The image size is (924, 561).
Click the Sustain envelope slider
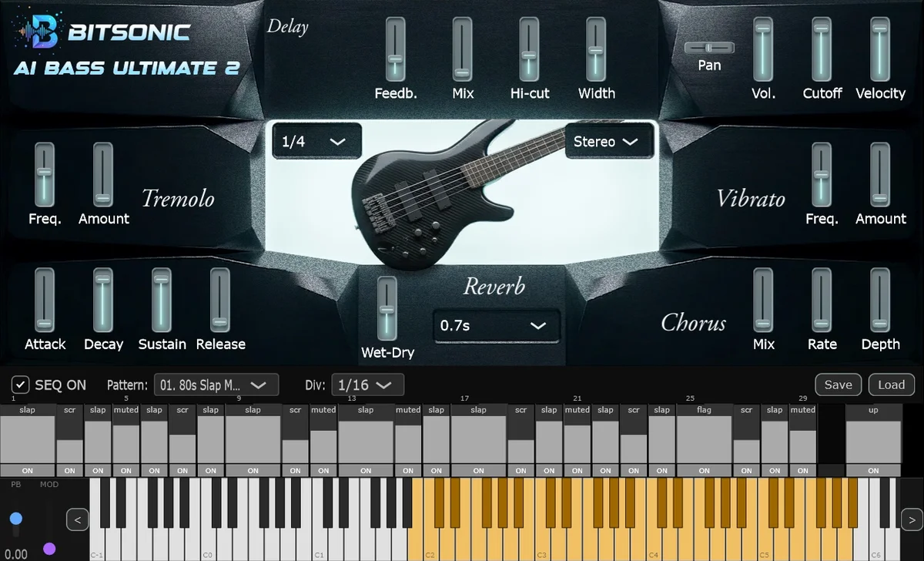[161, 301]
